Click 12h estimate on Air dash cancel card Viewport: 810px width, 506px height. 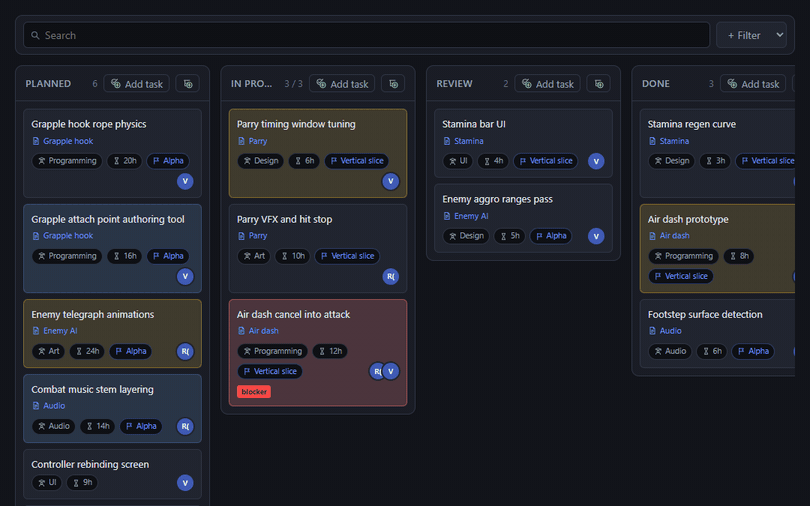330,352
